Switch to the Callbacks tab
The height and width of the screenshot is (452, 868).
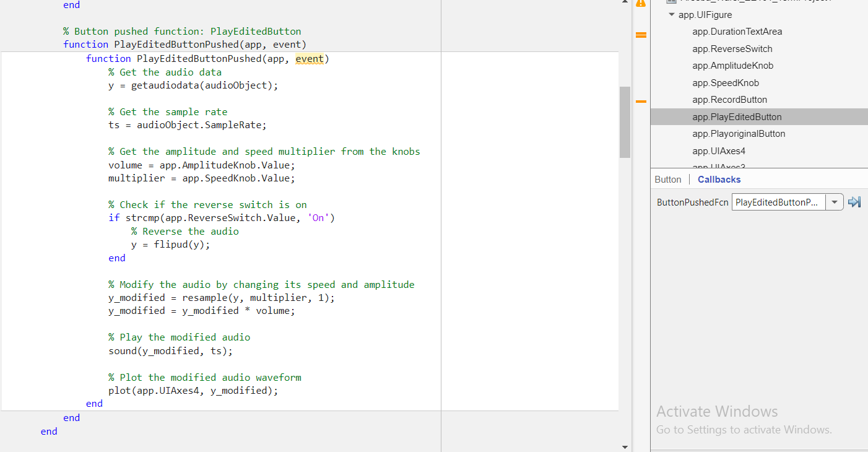[718, 179]
